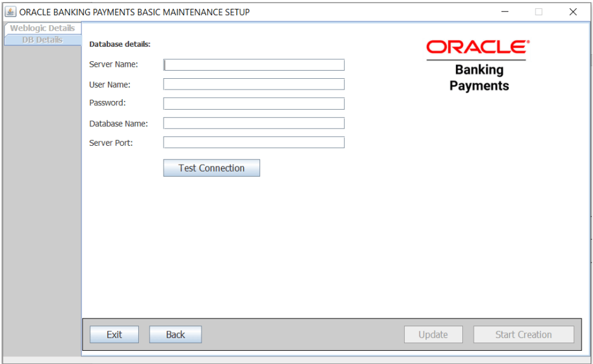Click the window title text in title bar
593x364 pixels.
tap(135, 12)
